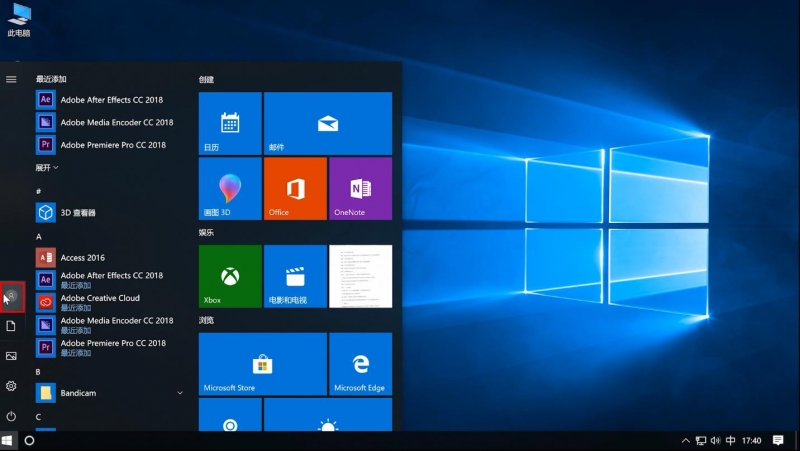Launch Adobe Premiere Pro CC 2018 in recently added
Image resolution: width=800 pixels, height=451 pixels.
(x=110, y=145)
